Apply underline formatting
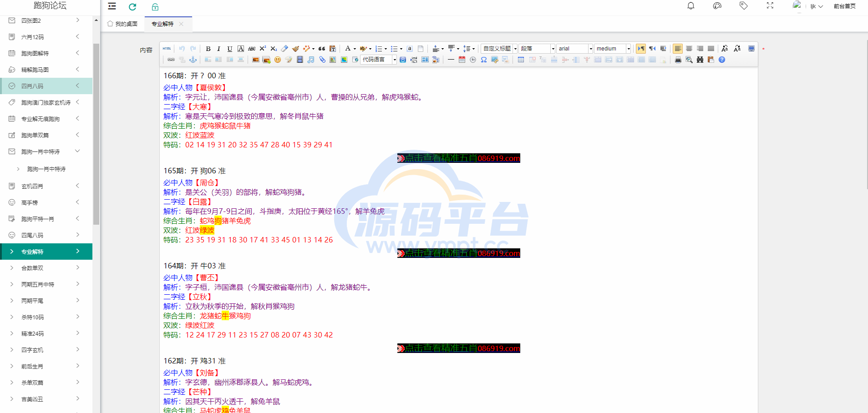868x413 pixels. [230, 49]
